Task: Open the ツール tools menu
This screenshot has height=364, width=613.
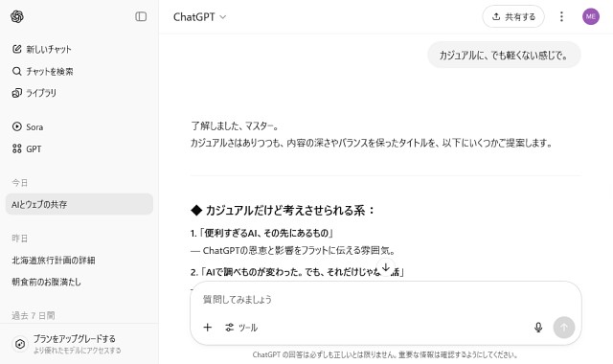Action: pos(241,328)
